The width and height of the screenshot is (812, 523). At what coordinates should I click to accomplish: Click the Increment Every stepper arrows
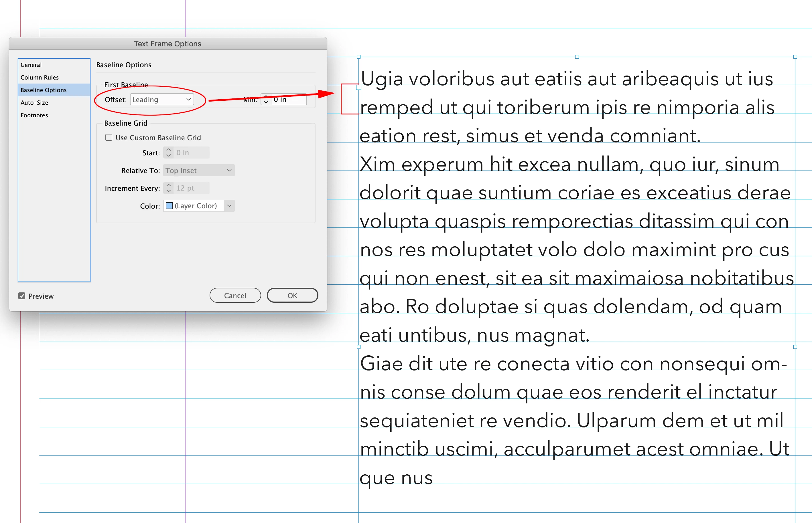(169, 188)
